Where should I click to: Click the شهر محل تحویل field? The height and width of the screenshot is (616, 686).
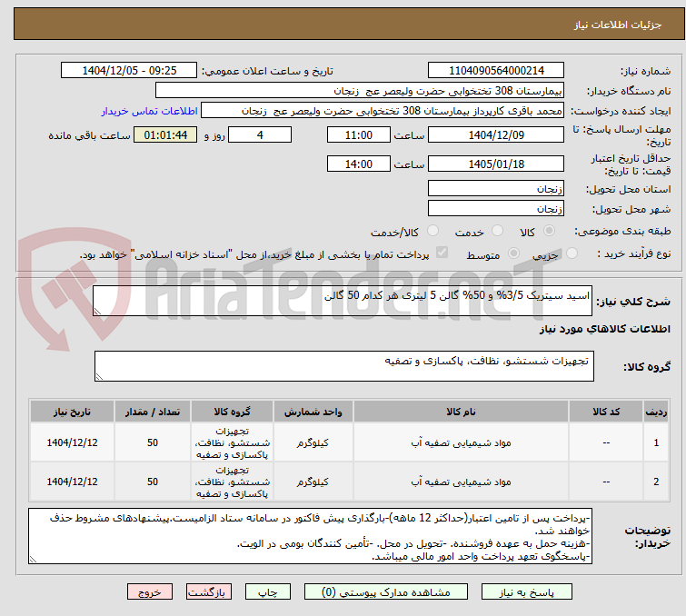pos(496,209)
